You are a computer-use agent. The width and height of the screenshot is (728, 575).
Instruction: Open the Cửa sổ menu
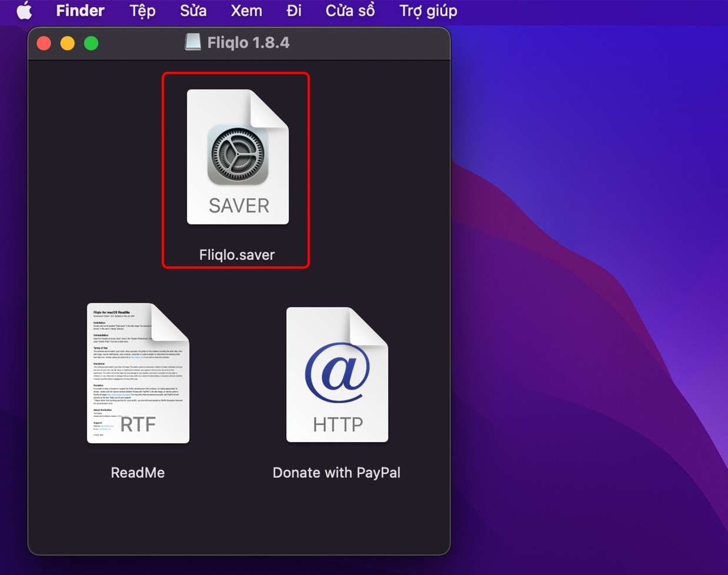pos(350,11)
